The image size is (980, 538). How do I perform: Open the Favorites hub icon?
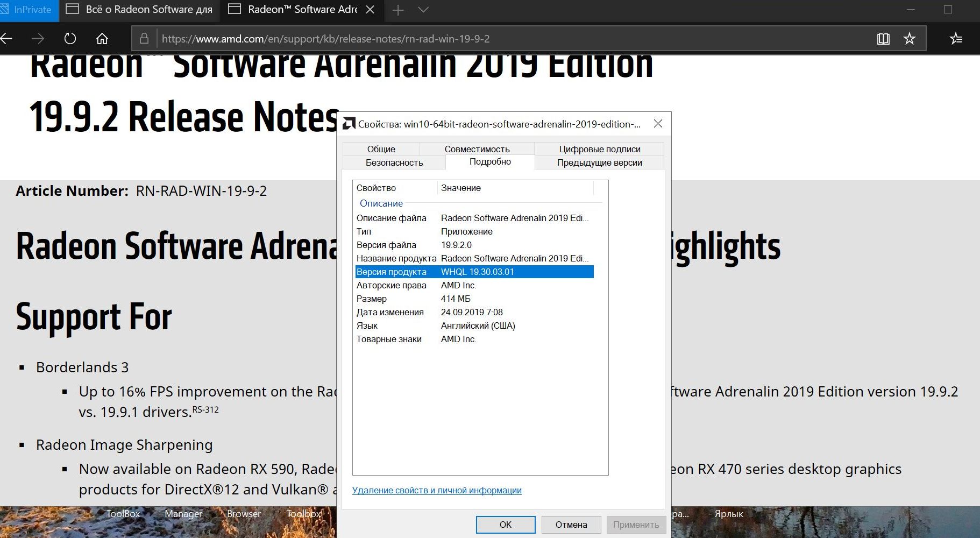pyautogui.click(x=956, y=38)
